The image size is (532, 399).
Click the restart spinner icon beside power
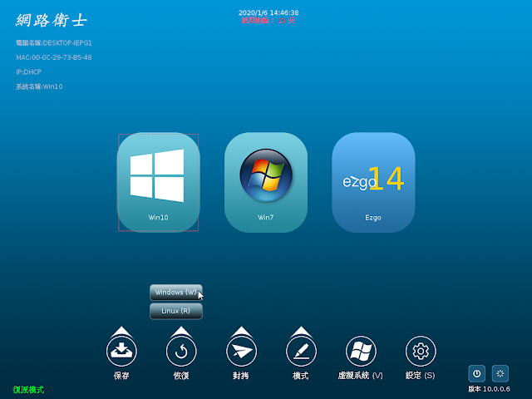[500, 373]
